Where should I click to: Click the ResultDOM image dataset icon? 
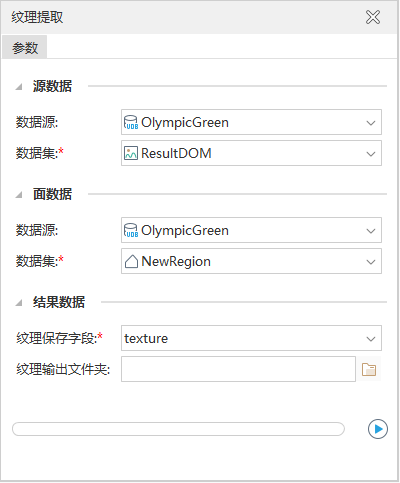pos(131,153)
